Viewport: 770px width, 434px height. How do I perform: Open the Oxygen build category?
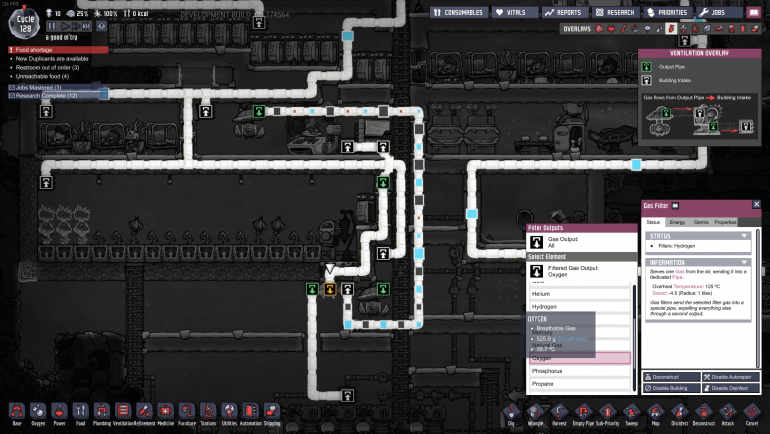tap(38, 414)
